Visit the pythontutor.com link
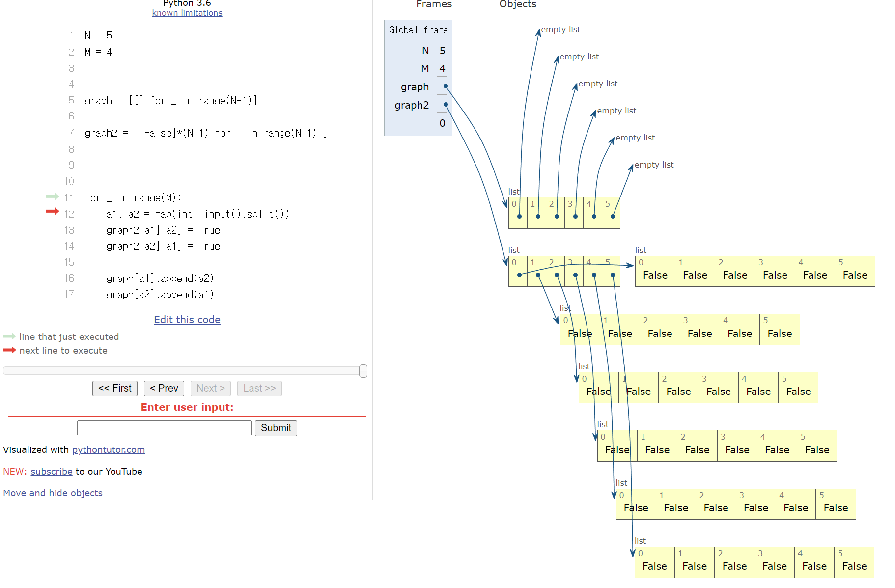The height and width of the screenshot is (588, 895). (x=109, y=450)
